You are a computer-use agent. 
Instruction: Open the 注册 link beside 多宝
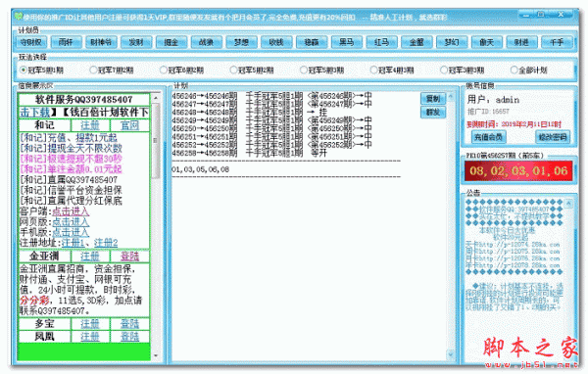pos(90,324)
